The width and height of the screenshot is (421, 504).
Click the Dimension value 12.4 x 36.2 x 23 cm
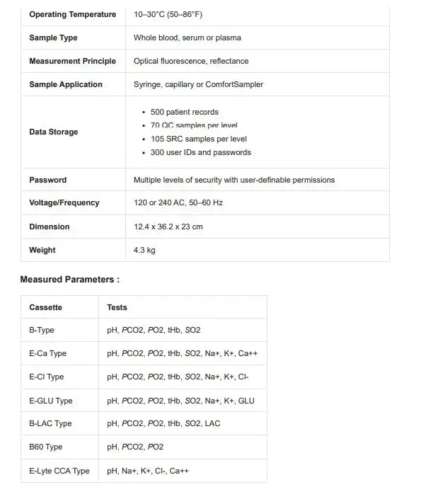[168, 227]
